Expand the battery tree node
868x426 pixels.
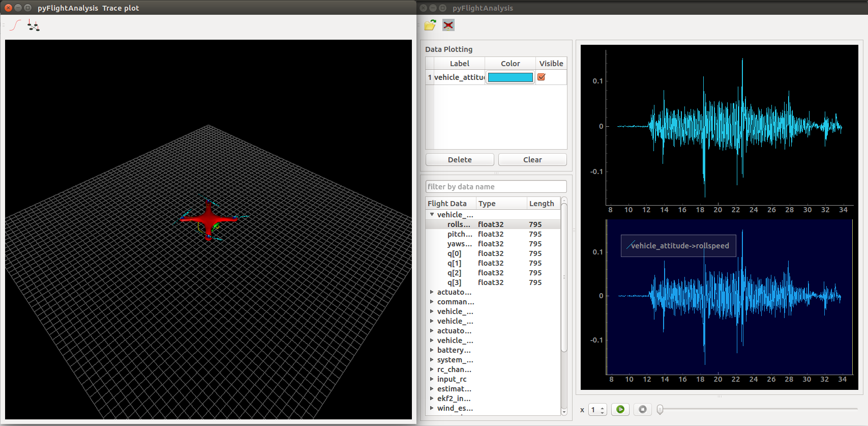point(432,350)
